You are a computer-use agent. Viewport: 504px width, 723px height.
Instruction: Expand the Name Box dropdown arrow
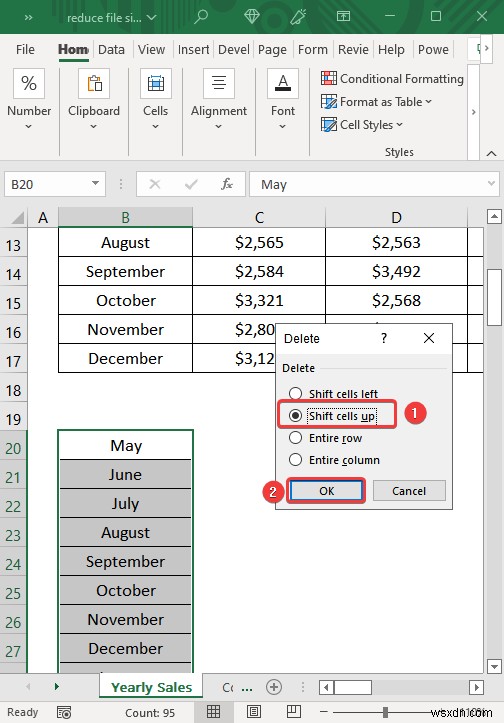(95, 184)
